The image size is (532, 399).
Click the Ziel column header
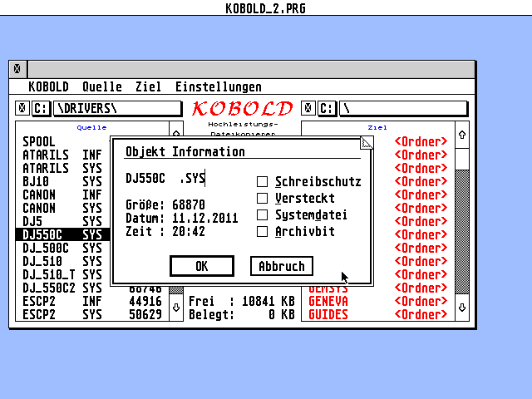click(x=377, y=128)
